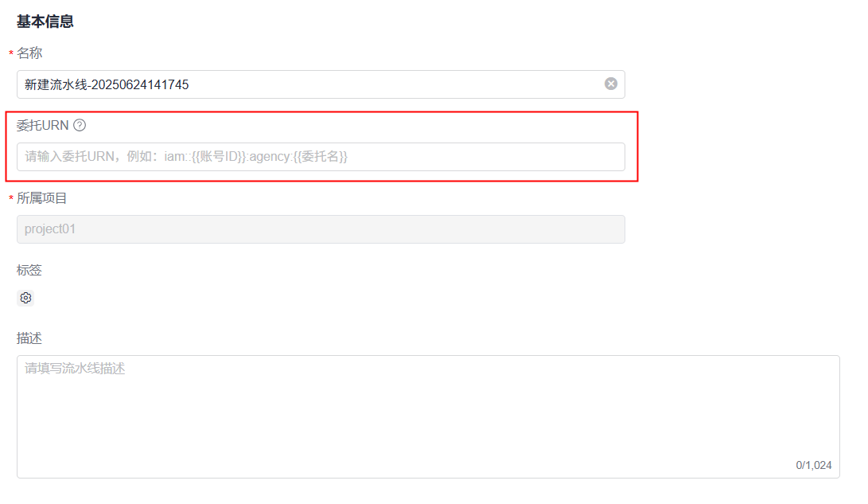Image resolution: width=868 pixels, height=504 pixels.
Task: Click the 基本信息 section heading
Action: (45, 21)
